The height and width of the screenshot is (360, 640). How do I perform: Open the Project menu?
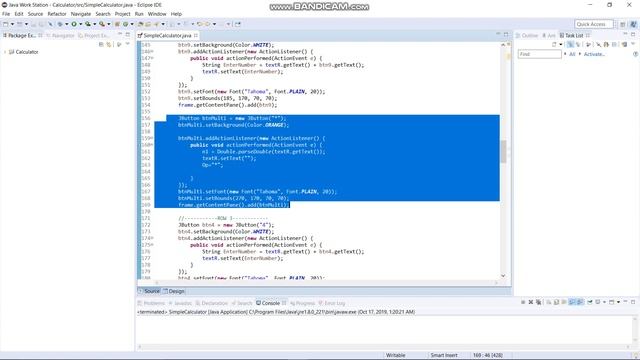[x=122, y=14]
